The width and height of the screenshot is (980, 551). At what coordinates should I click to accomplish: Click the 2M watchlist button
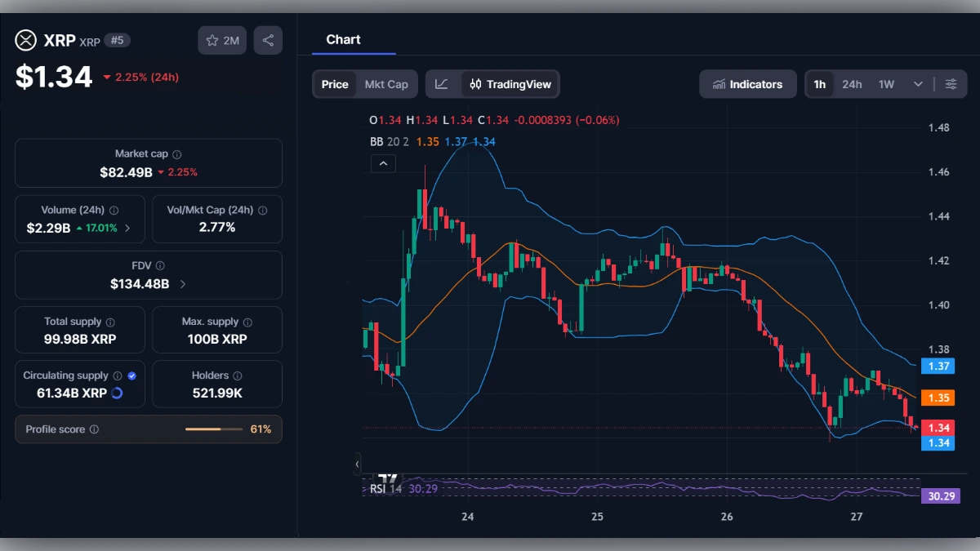coord(221,39)
